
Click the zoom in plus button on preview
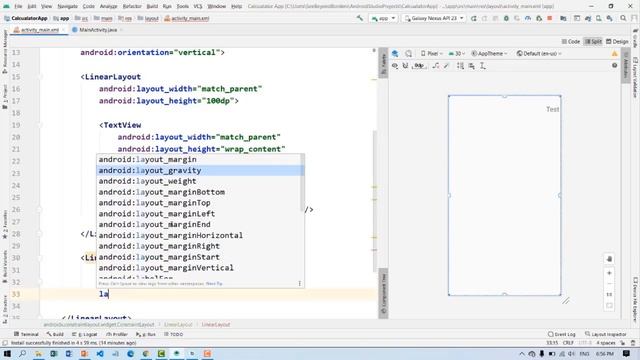pos(609,273)
